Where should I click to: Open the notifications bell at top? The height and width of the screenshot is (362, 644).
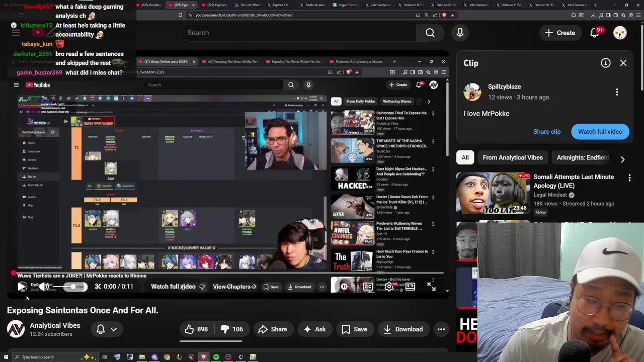pos(594,33)
